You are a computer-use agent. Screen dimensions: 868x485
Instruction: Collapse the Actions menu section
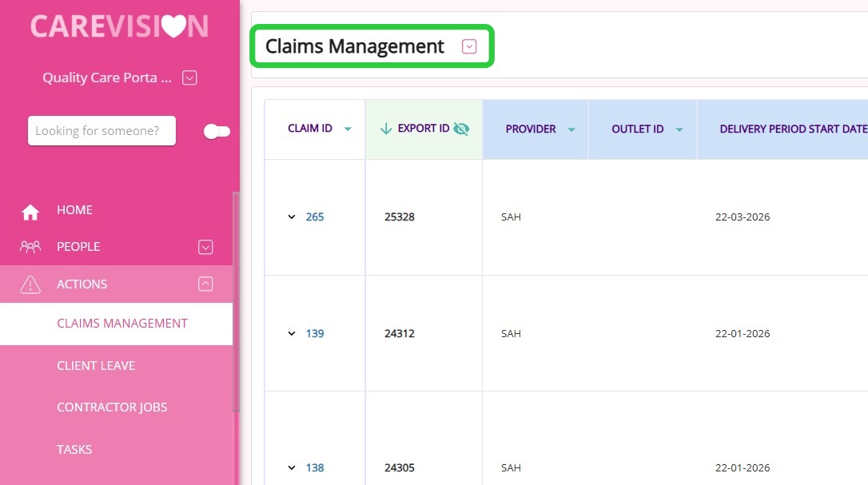click(205, 284)
